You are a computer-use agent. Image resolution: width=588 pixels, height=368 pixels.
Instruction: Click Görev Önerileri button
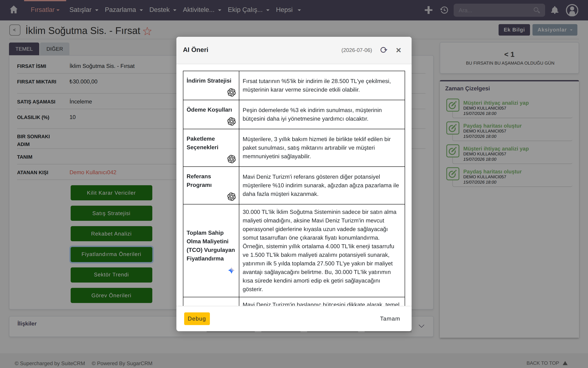point(111,295)
